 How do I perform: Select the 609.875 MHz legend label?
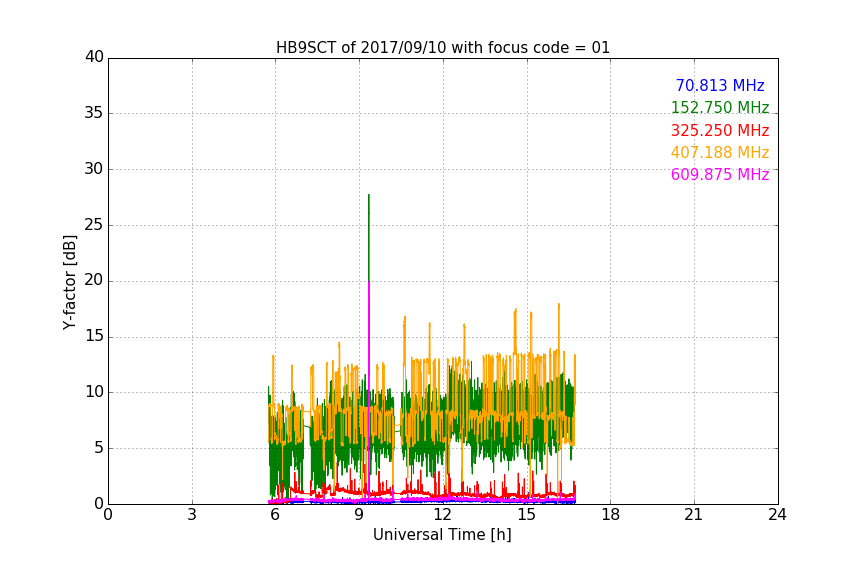click(x=720, y=174)
